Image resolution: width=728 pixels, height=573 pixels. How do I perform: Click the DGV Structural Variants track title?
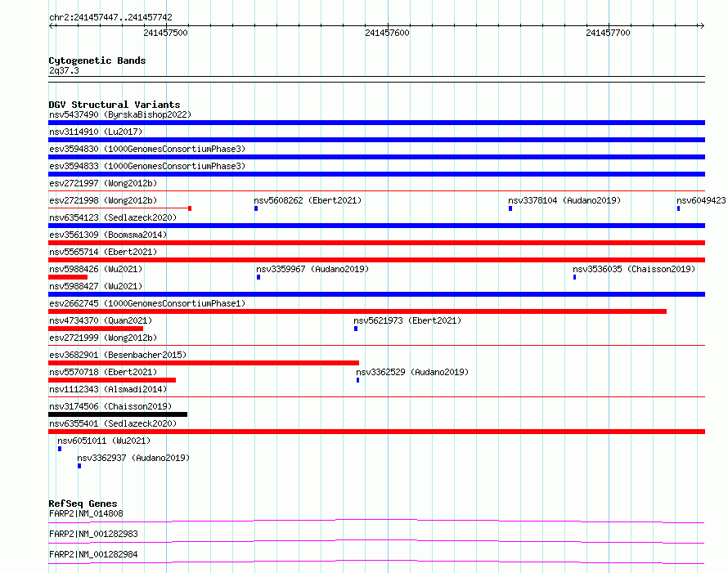click(115, 105)
